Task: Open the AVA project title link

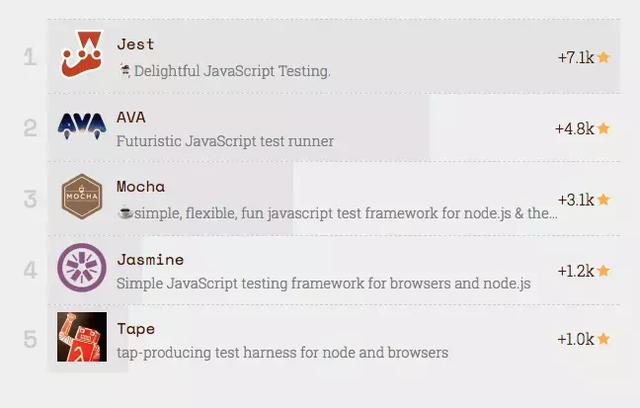Action: click(131, 118)
